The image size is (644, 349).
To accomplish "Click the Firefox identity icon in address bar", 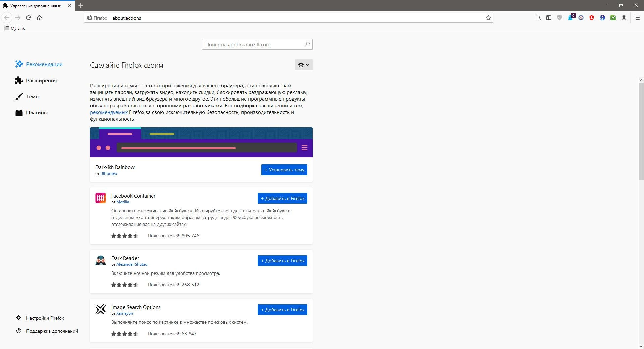I will pos(97,18).
